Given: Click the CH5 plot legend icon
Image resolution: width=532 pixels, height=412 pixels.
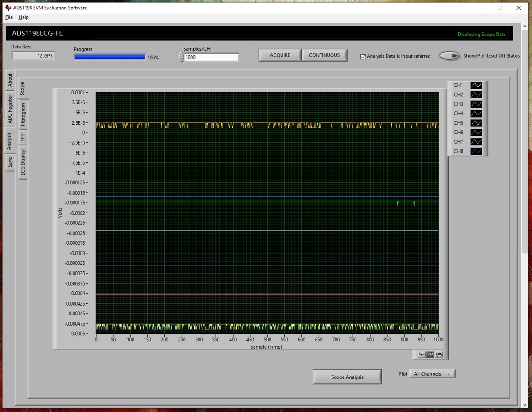Looking at the screenshot, I should click(476, 123).
